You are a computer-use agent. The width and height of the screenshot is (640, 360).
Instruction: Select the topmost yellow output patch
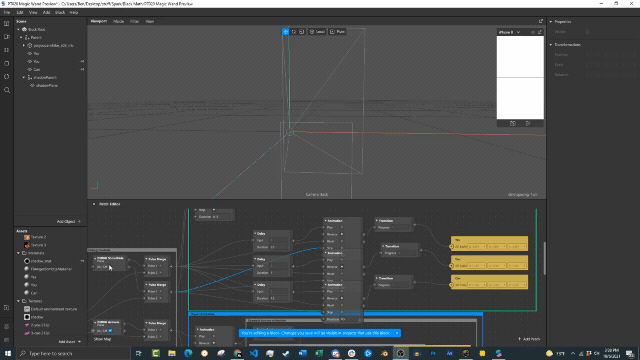pos(489,244)
